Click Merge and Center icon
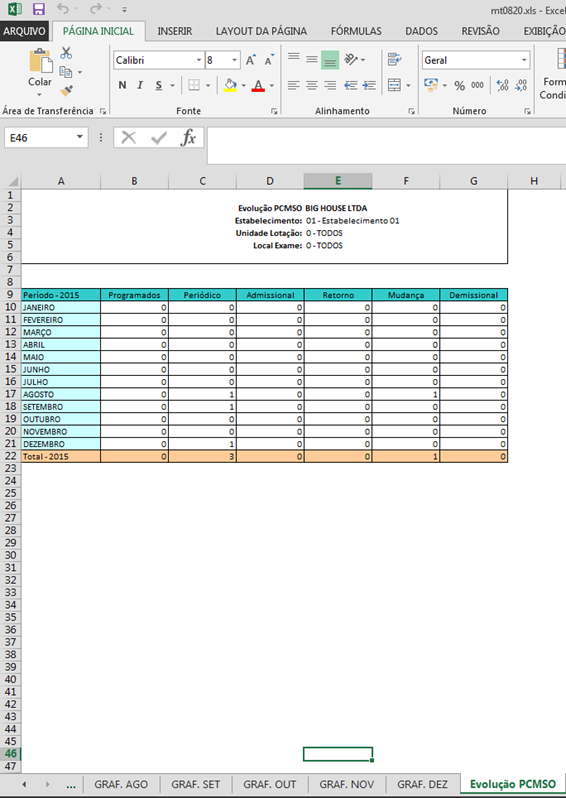Screen dimensions: 566x798 pos(394,85)
